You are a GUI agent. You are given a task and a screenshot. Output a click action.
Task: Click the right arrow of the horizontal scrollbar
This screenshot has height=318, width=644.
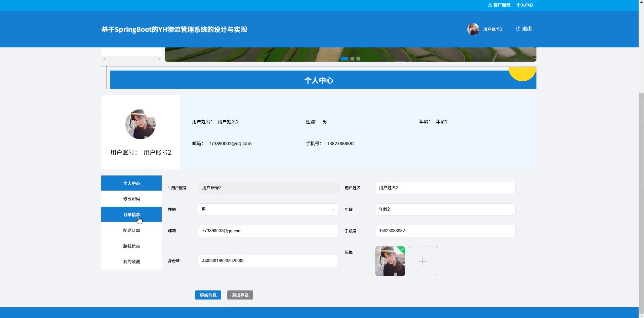click(159, 59)
